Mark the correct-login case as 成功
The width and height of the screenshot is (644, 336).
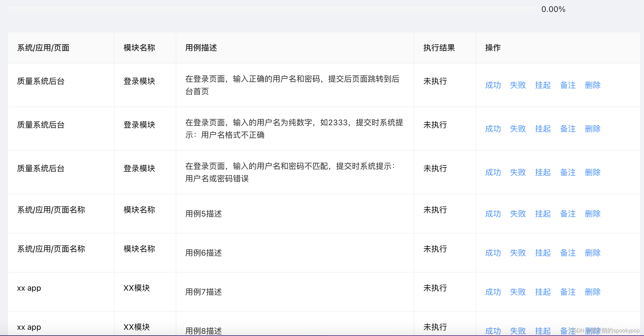(493, 85)
